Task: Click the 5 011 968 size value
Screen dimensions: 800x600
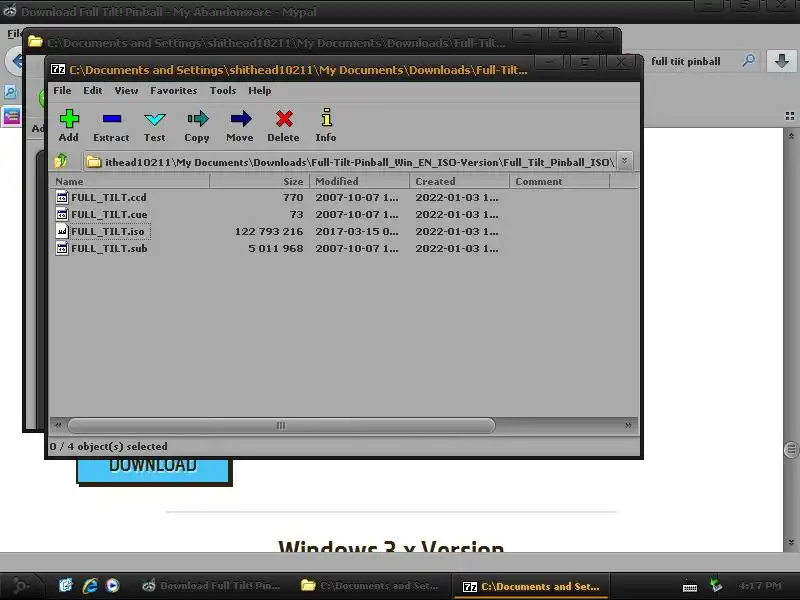Action: click(x=276, y=248)
